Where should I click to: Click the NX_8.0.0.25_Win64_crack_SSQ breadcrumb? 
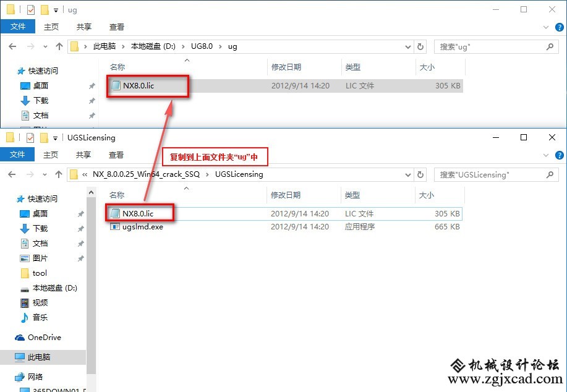coord(146,174)
